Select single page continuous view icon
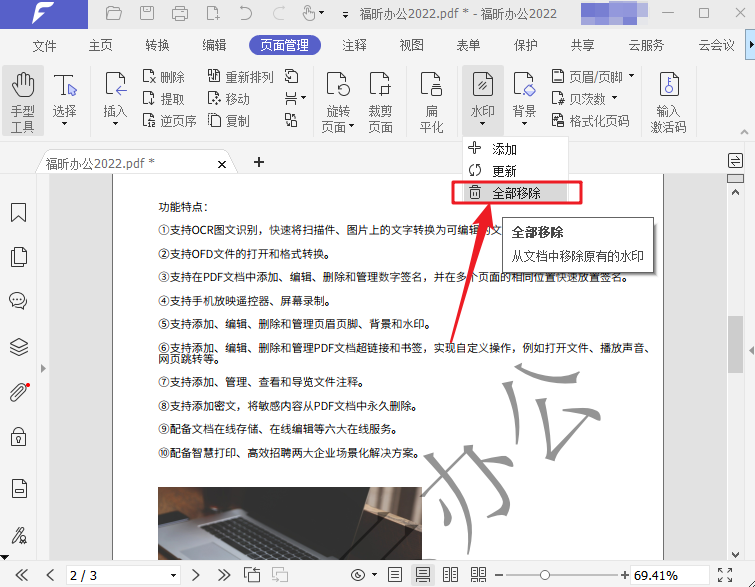755x587 pixels. click(x=423, y=574)
